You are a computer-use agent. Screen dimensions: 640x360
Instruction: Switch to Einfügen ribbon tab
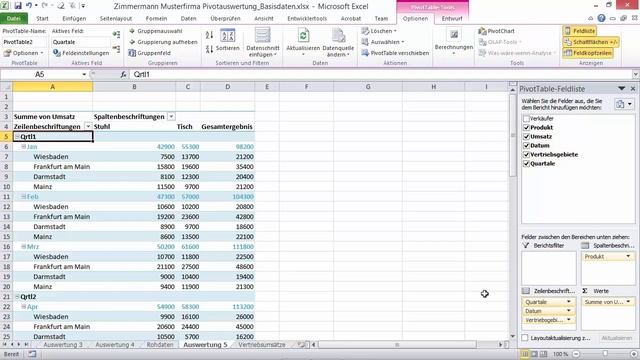74,18
